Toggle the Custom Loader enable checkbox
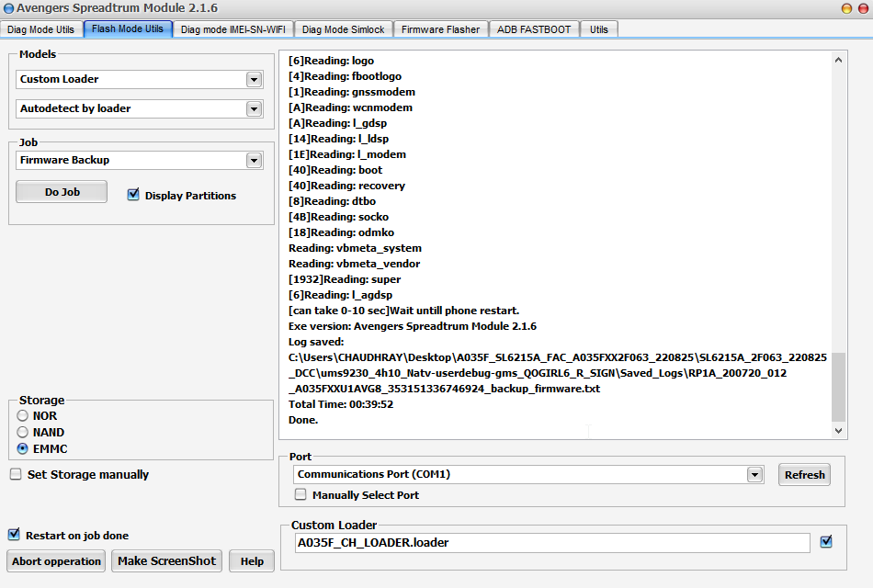Screen dimensions: 873x588 tap(826, 542)
